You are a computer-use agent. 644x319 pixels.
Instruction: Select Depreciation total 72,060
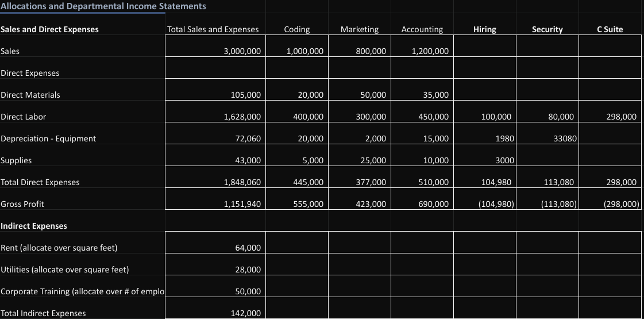pos(215,133)
